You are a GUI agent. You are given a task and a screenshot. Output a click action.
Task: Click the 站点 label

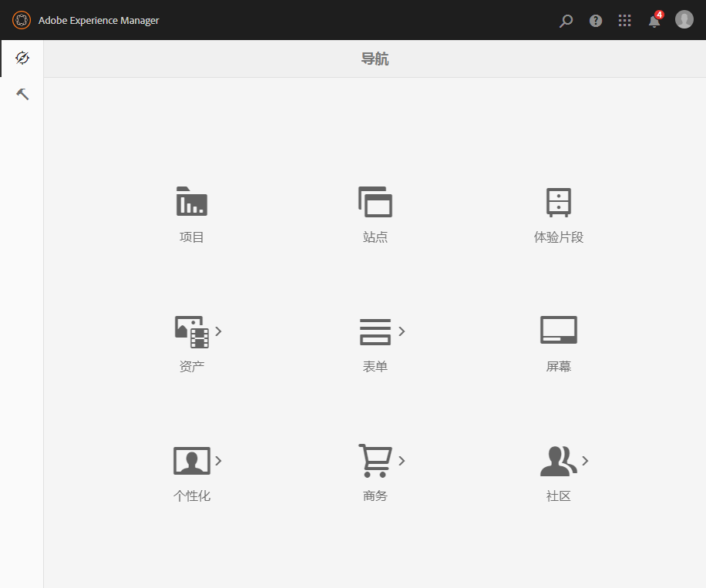tap(375, 237)
